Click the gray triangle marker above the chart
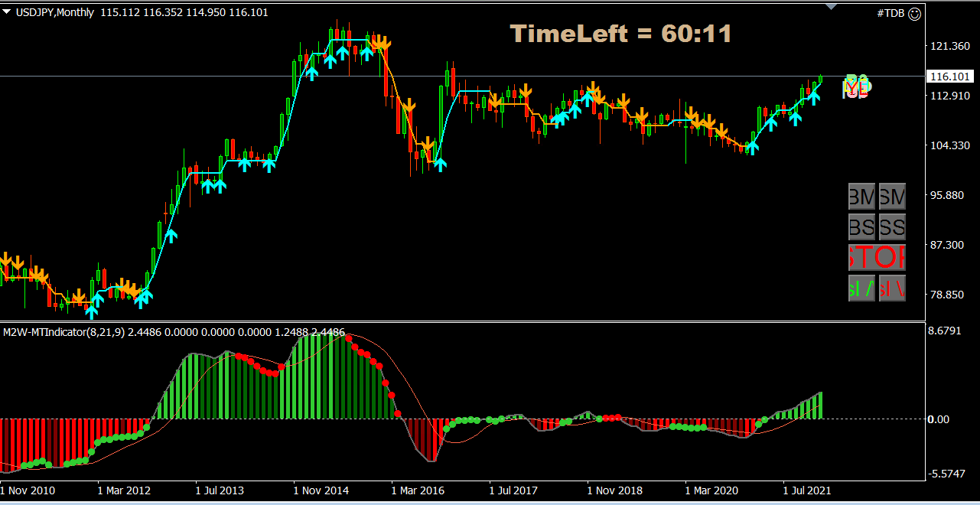 pyautogui.click(x=831, y=5)
